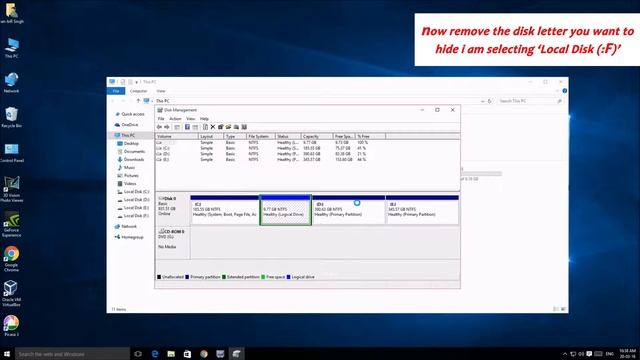Click the Disk 0 label panel
640x360 pixels.
point(173,210)
